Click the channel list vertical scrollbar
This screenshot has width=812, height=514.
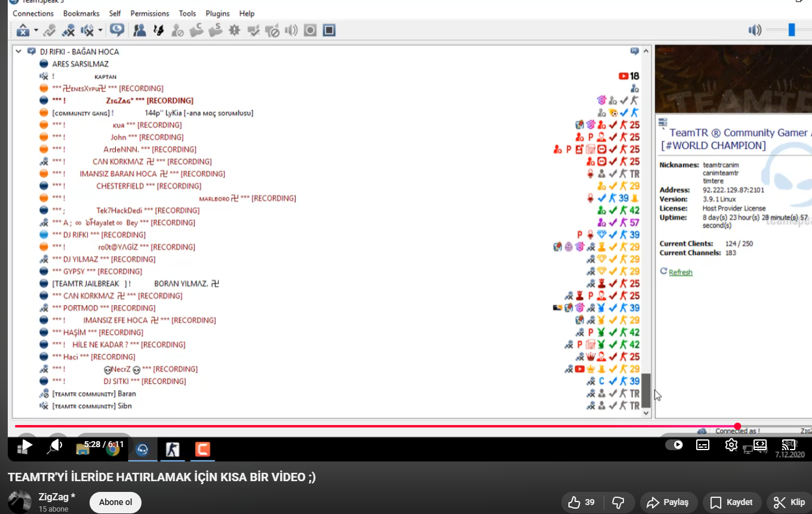[646, 231]
